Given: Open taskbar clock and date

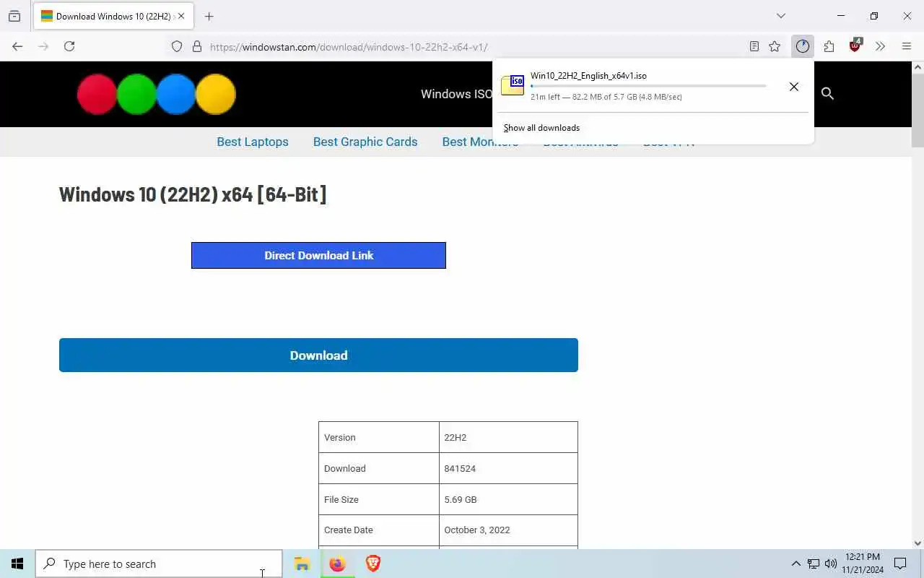Looking at the screenshot, I should pyautogui.click(x=863, y=564).
